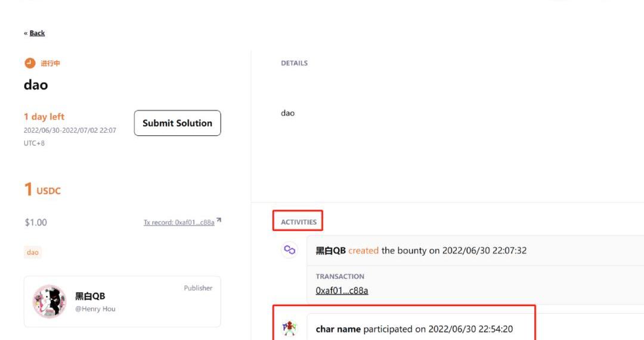Click the Back link
The image size is (644, 340).
tap(37, 33)
